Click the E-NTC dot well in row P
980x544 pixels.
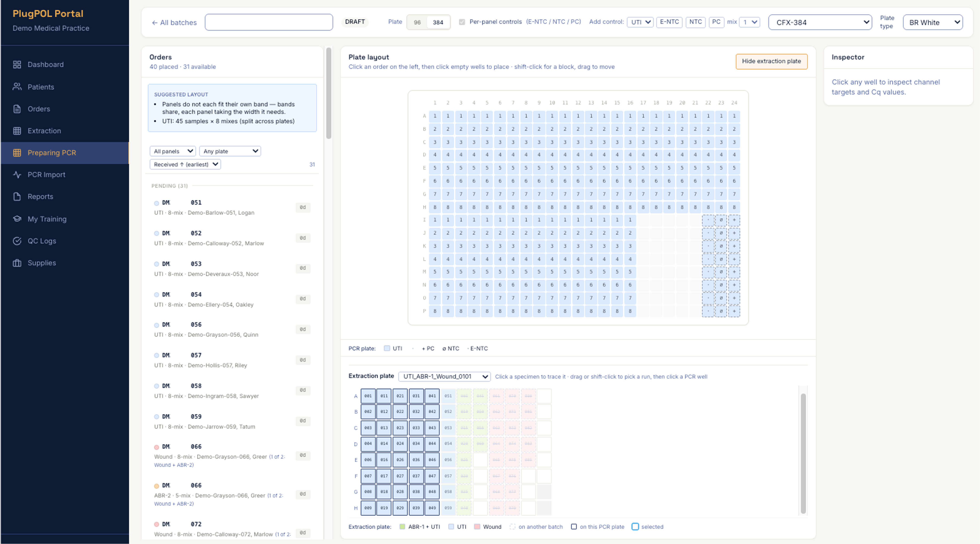tap(708, 311)
